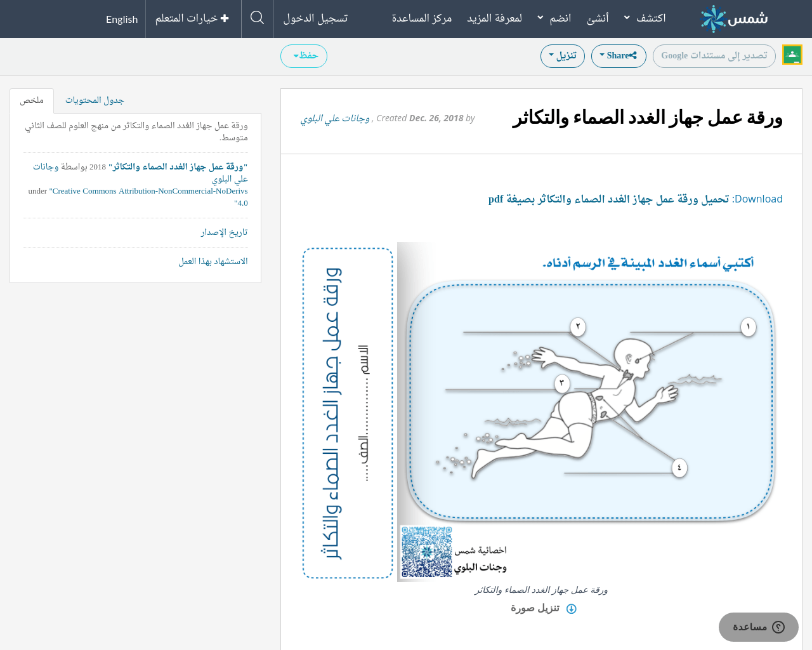Open the مساعدة help button
812x650 pixels.
[758, 627]
